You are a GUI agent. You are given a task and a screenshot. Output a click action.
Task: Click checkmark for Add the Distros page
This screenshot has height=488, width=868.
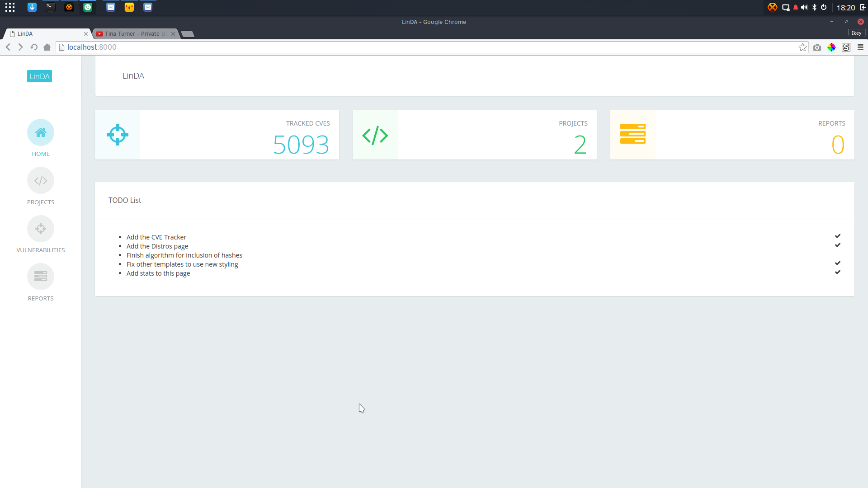point(838,245)
